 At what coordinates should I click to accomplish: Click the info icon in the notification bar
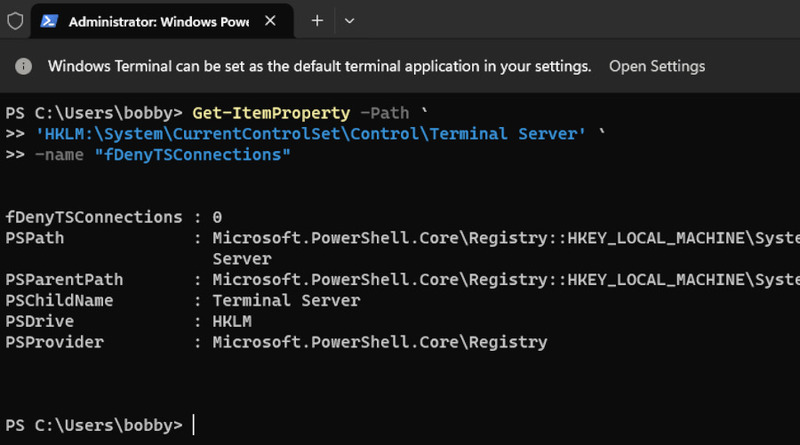pos(24,67)
